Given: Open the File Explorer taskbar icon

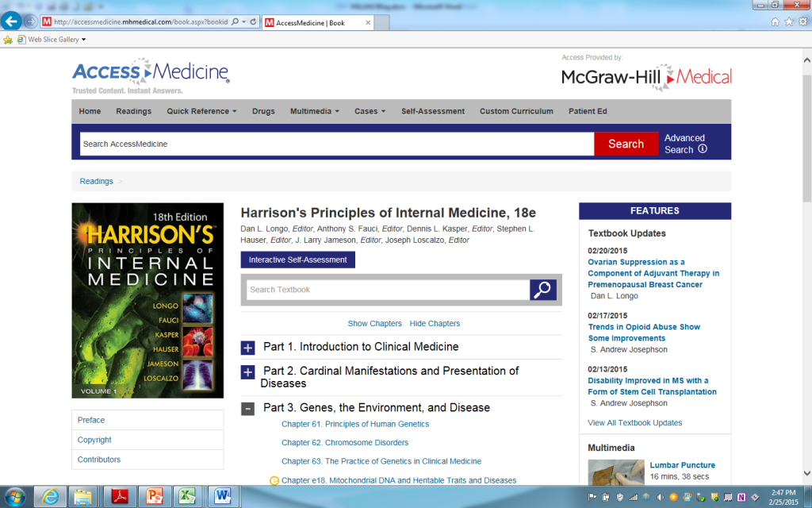Looking at the screenshot, I should (82, 497).
